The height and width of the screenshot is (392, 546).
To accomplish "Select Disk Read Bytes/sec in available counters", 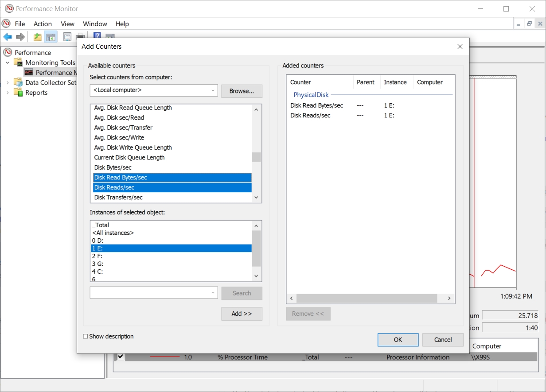I will click(x=172, y=178).
